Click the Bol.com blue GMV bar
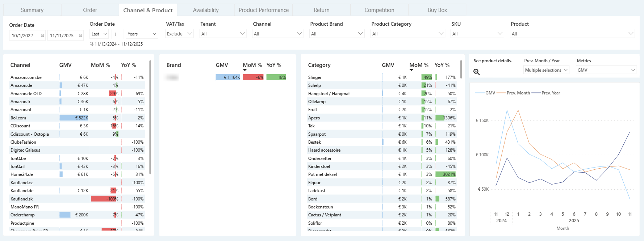Screen dimensions: 644x241 click(74, 118)
